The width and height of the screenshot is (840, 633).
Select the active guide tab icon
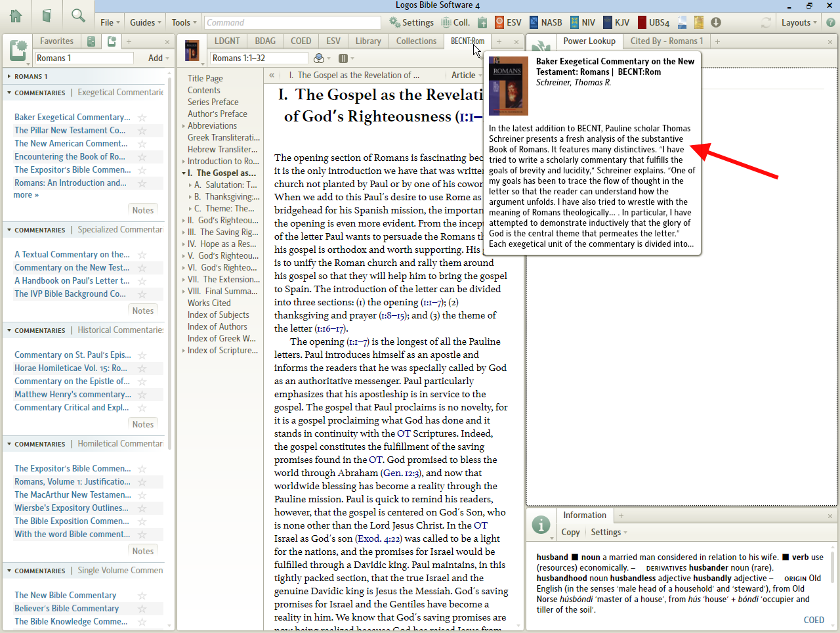pos(112,41)
